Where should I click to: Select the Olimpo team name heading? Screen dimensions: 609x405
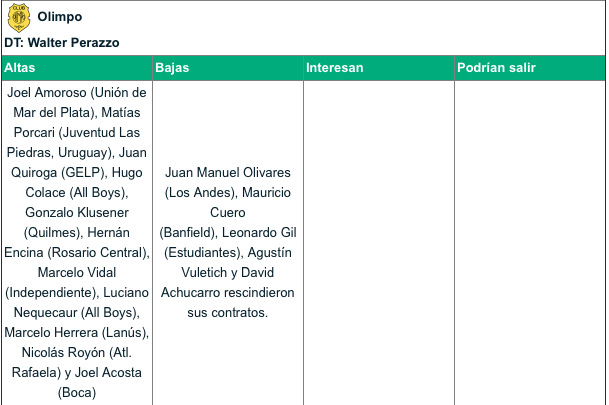tap(60, 17)
